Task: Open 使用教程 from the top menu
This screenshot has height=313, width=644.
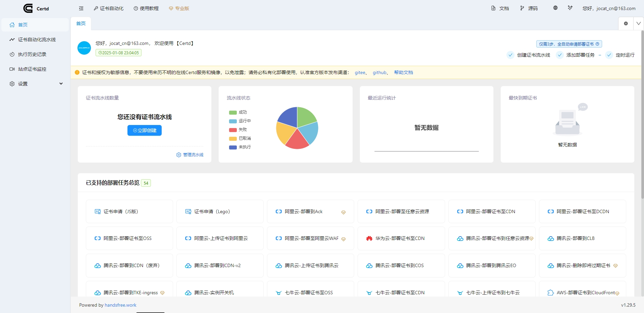Action: [x=146, y=8]
